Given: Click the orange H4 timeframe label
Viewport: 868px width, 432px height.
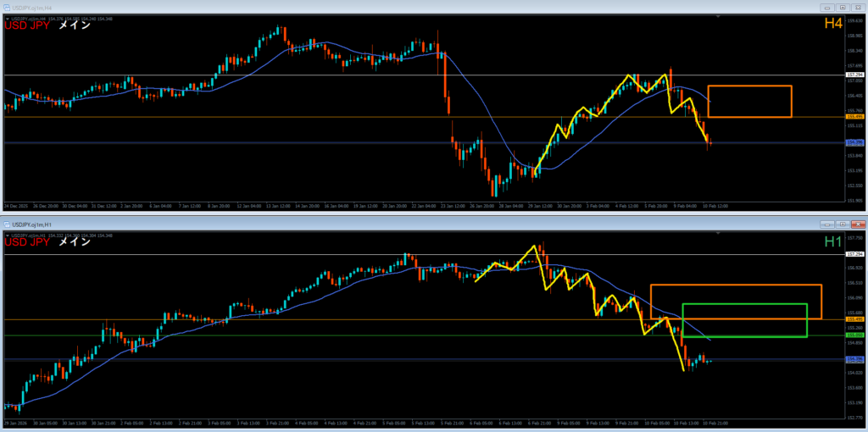Looking at the screenshot, I should click(x=833, y=24).
